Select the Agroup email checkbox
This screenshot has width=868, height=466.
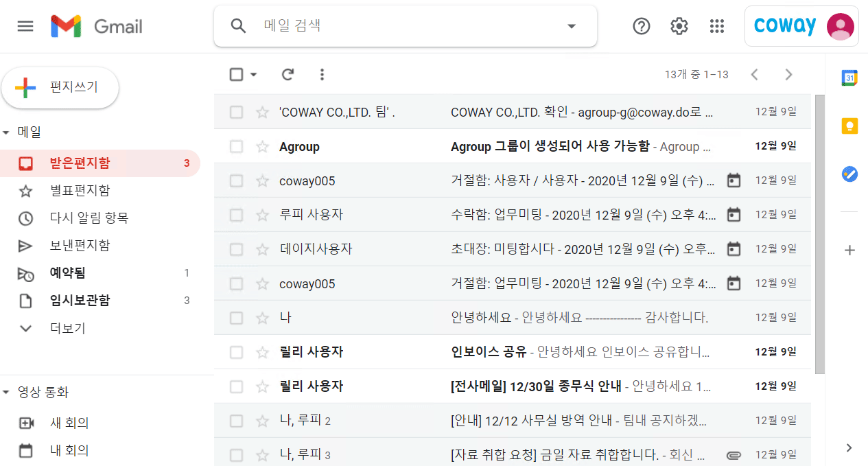[236, 146]
